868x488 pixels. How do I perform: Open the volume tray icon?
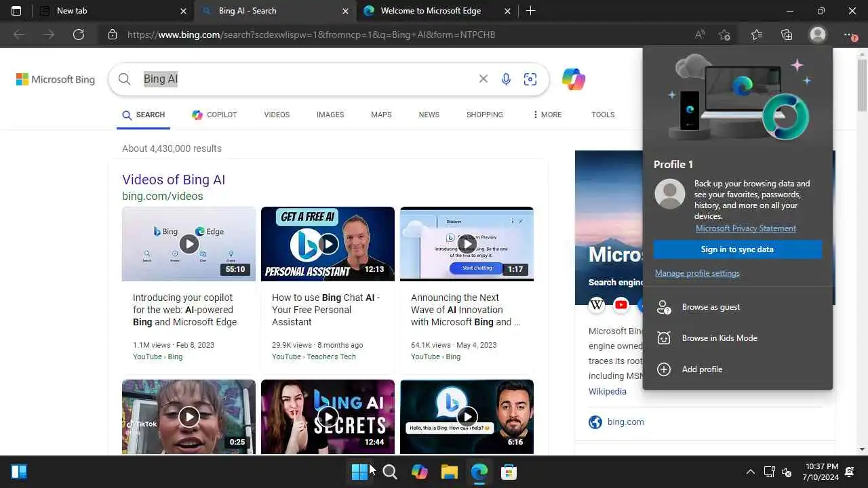787,472
